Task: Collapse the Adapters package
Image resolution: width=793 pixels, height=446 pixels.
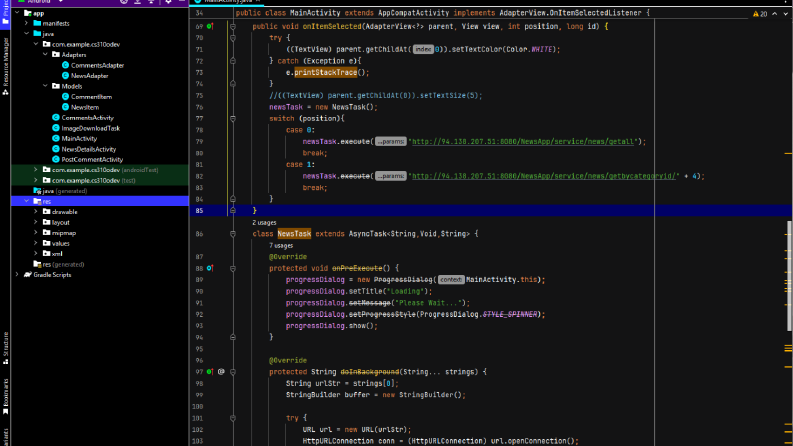Action: coord(46,54)
